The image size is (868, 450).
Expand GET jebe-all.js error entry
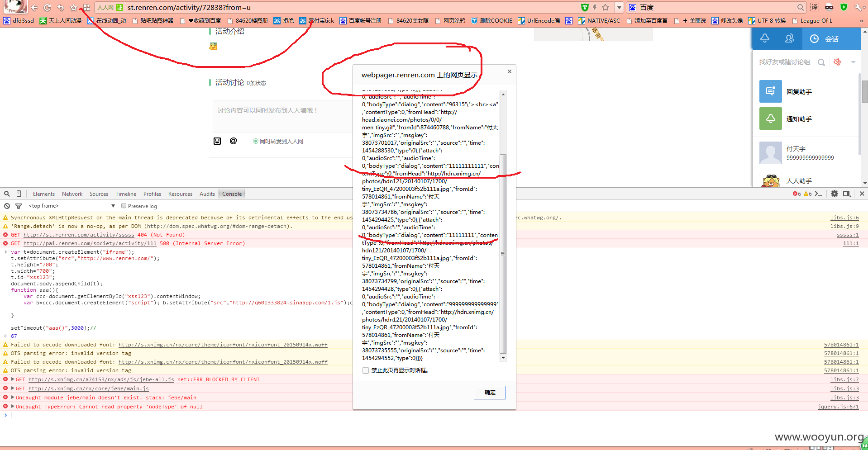[13, 379]
